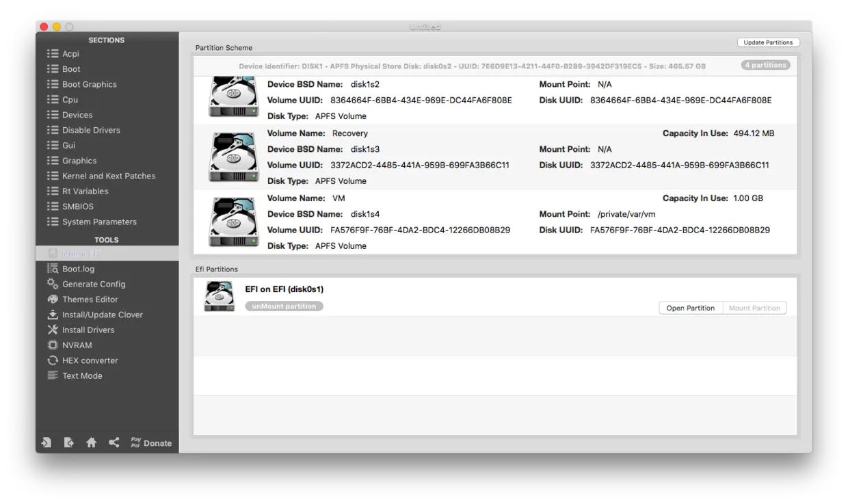Toggle unMount partition for EFI on EFI

pyautogui.click(x=284, y=306)
